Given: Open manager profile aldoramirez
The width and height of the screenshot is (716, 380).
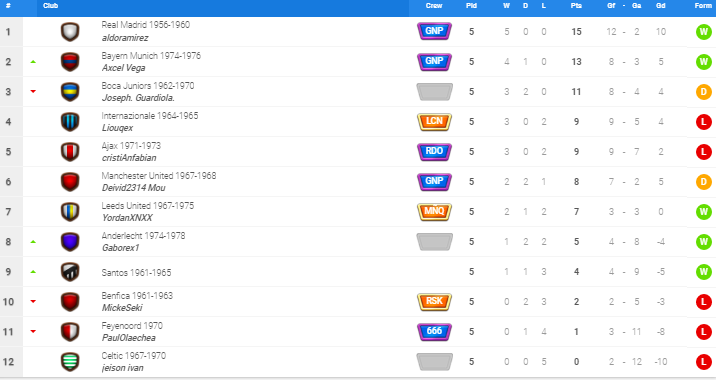Looking at the screenshot, I should point(125,38).
